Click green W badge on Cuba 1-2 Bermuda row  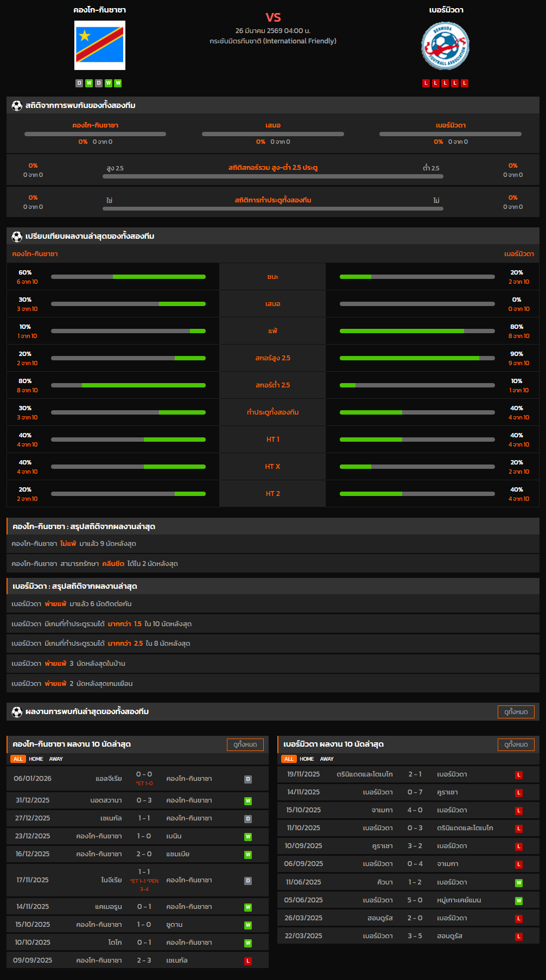click(x=519, y=883)
